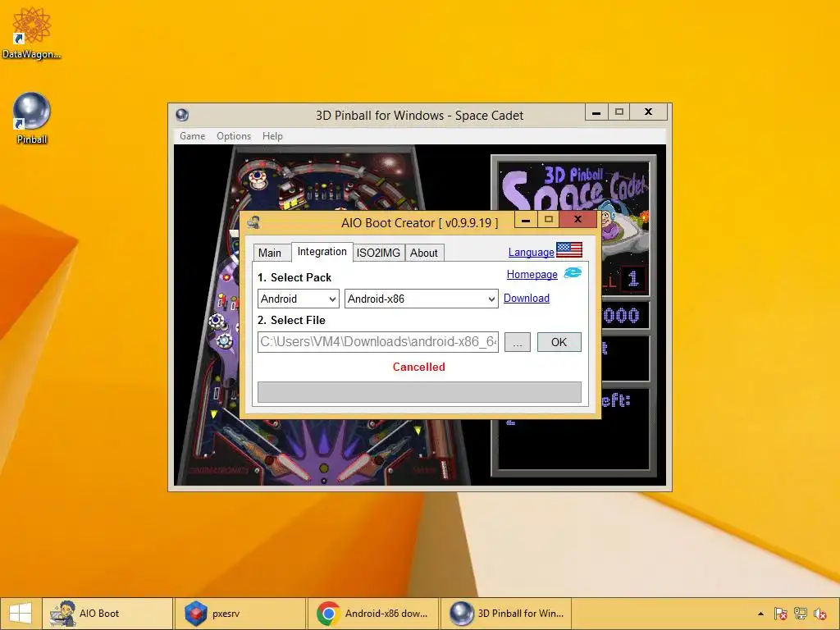This screenshot has height=630, width=840.
Task: Click the browse (...) file button
Action: (518, 342)
